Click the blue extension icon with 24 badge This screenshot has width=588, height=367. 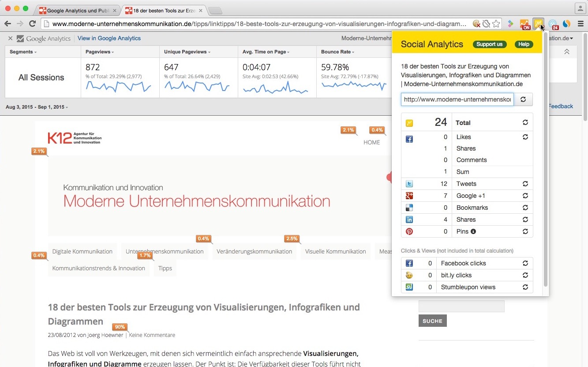point(553,24)
